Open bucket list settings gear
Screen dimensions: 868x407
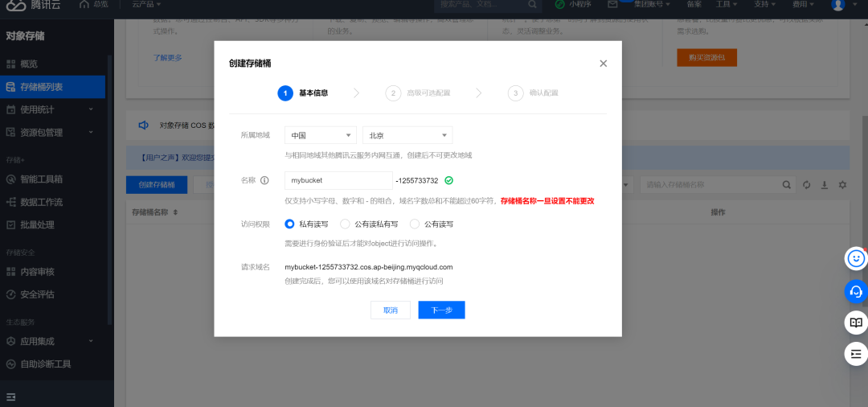(x=842, y=185)
